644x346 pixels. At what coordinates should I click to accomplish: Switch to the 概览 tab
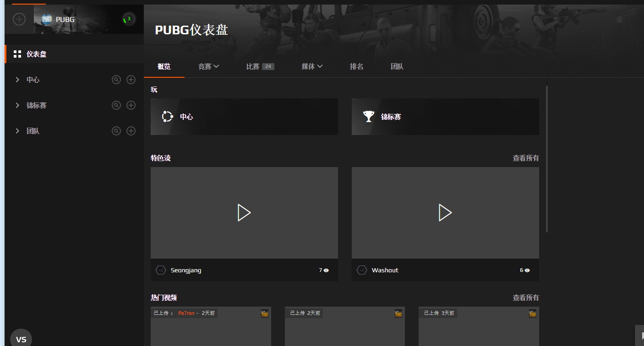click(164, 66)
